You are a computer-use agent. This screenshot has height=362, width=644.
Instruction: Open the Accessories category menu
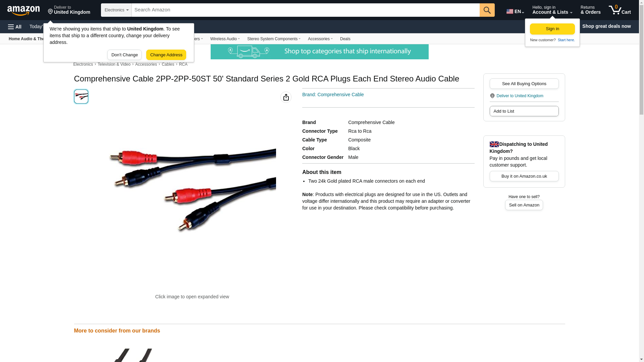pos(320,39)
